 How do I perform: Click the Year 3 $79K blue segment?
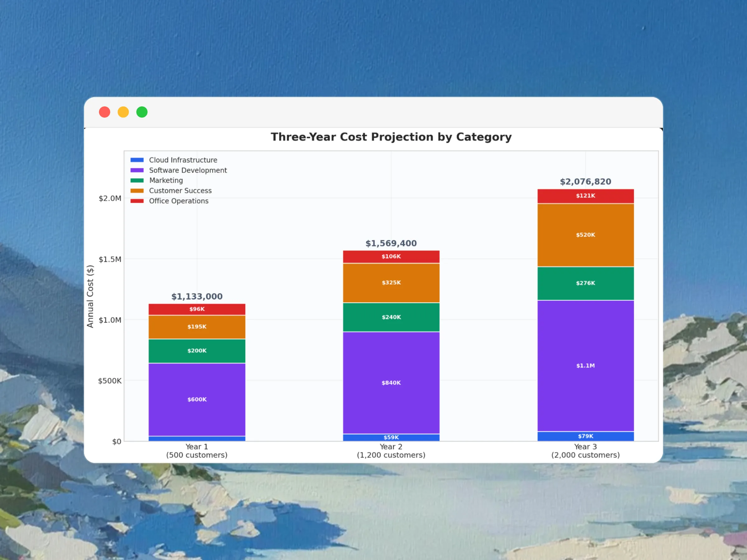[x=585, y=436]
